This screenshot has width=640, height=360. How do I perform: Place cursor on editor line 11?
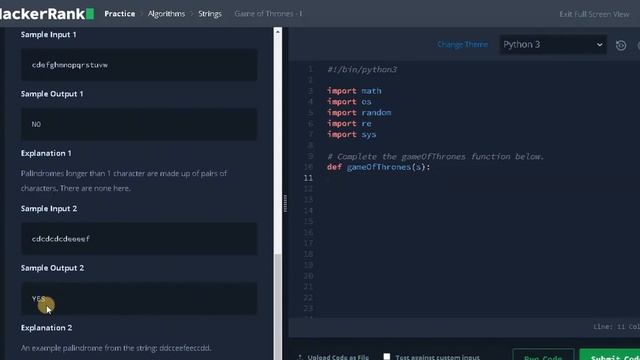[x=482, y=178]
